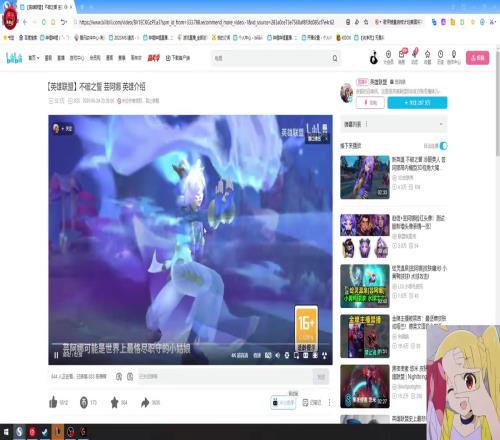The height and width of the screenshot is (440, 500).
Task: Toggle the danmaku display icon beside the comment input
Action: (119, 377)
